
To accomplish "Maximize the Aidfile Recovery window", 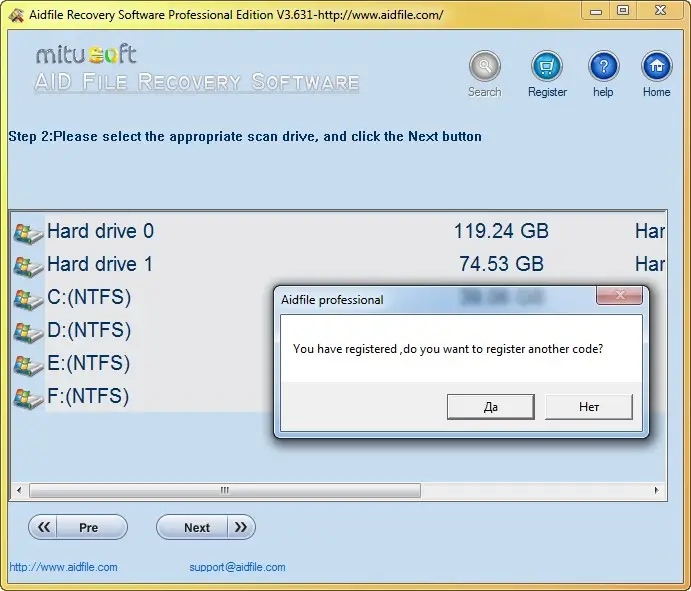I will coord(623,11).
